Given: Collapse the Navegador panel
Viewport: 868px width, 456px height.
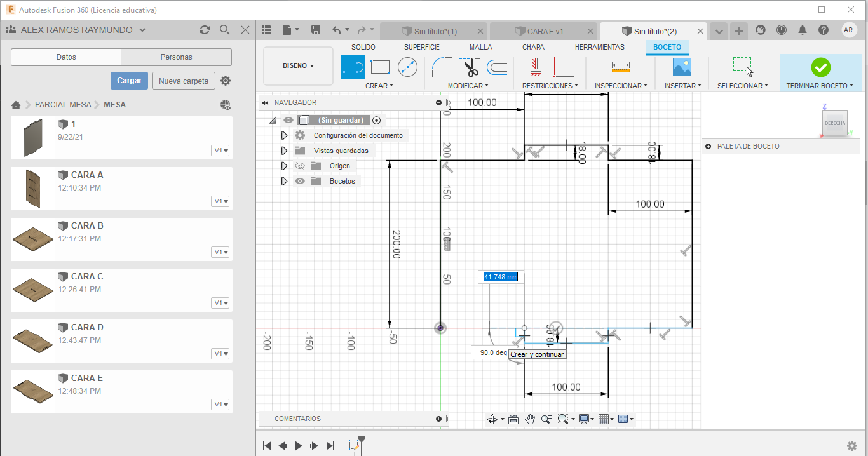Looking at the screenshot, I should coord(265,102).
